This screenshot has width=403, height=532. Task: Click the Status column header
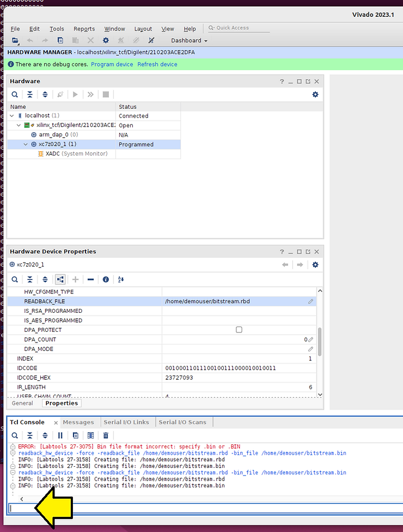tap(148, 107)
